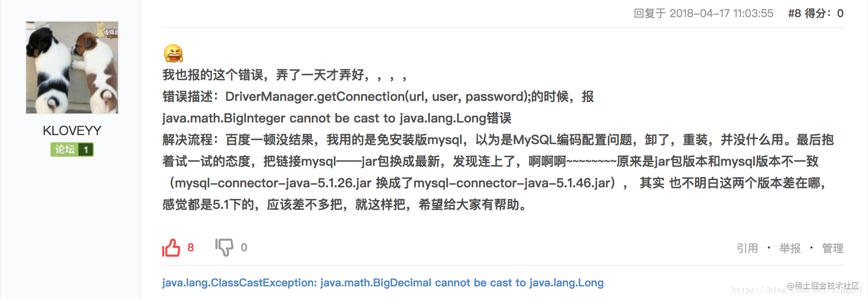Select the 引用 quote option
Screen dimensions: 868x299
[748, 248]
